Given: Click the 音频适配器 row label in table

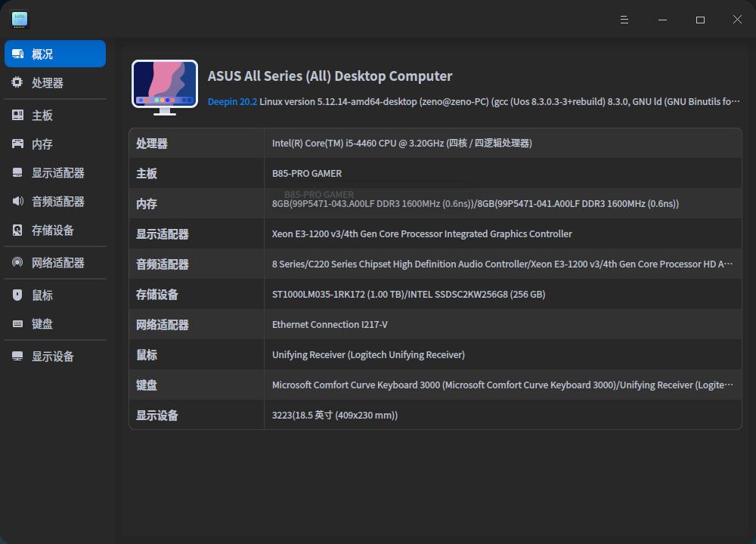Looking at the screenshot, I should [x=162, y=264].
